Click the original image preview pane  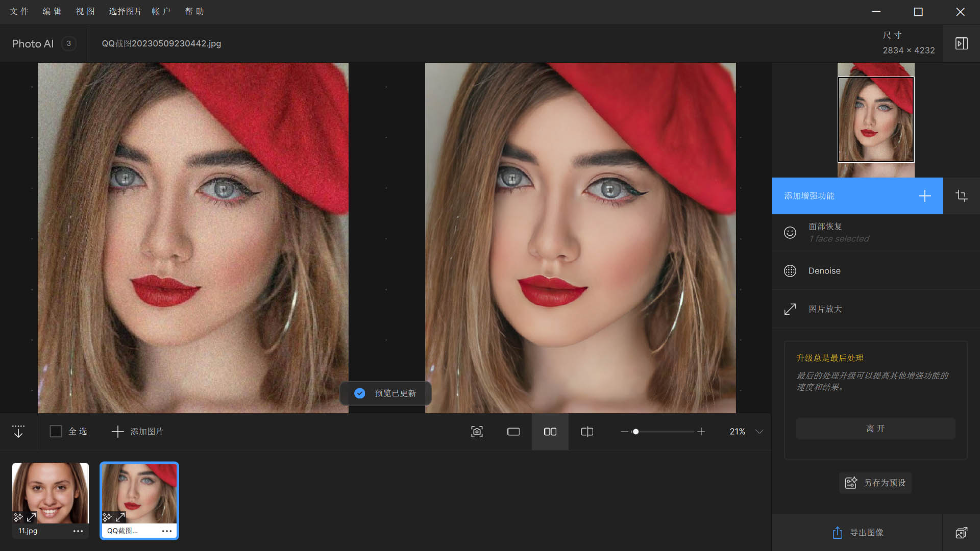[x=193, y=238]
